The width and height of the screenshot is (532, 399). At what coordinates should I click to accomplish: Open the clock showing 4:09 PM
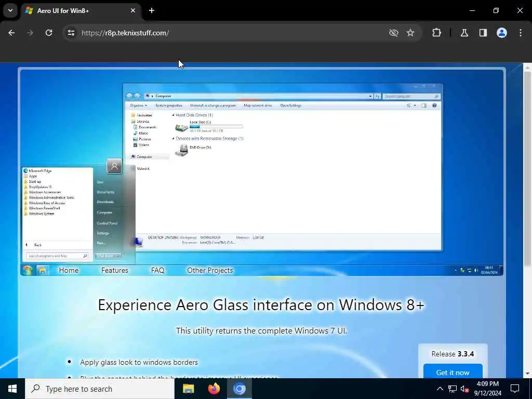487,389
